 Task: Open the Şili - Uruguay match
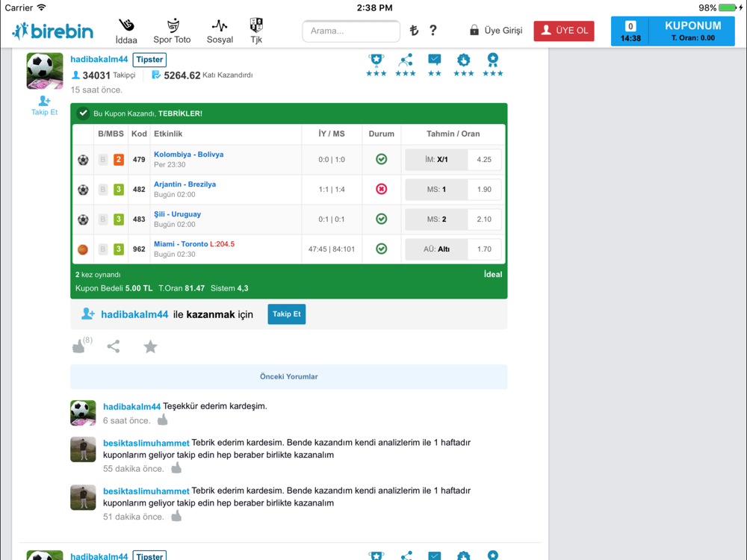177,214
